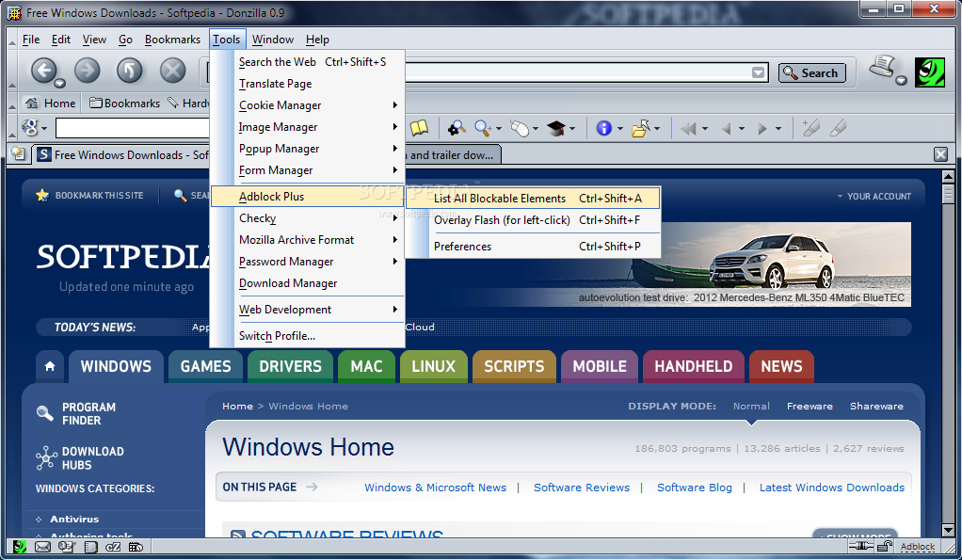Click the online/offline connection plug icon
Screen dimensions: 962x560
click(860, 546)
